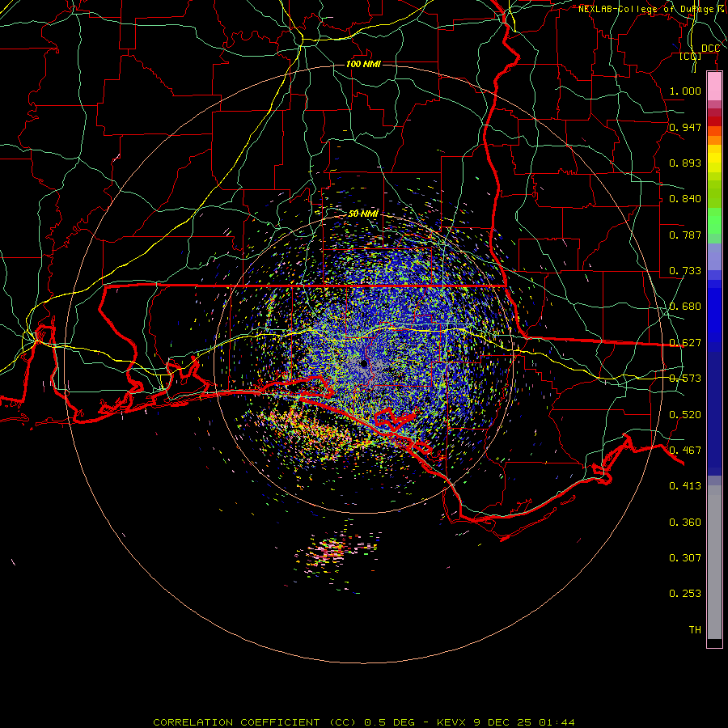Click the 0.360 scale value
This screenshot has height=728, width=728.
685,523
